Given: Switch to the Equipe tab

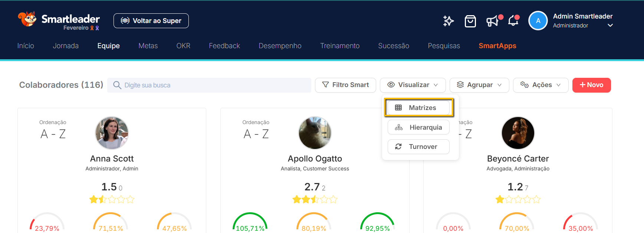Looking at the screenshot, I should click(108, 46).
